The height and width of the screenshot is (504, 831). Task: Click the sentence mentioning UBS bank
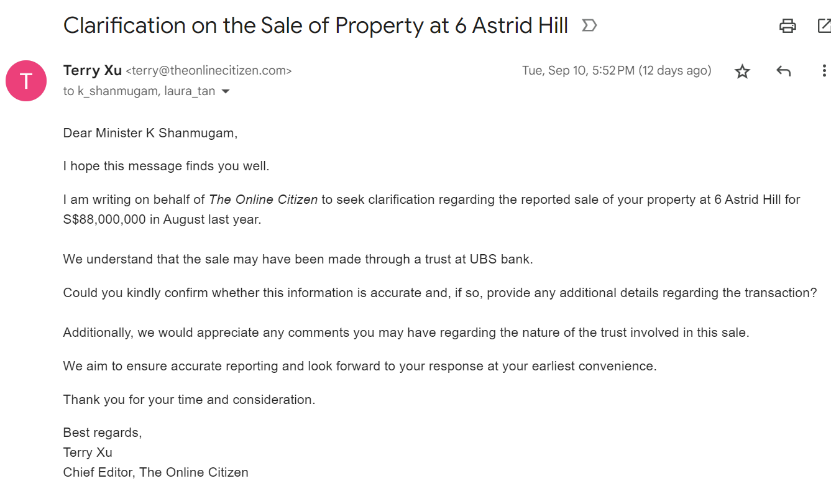(x=298, y=259)
